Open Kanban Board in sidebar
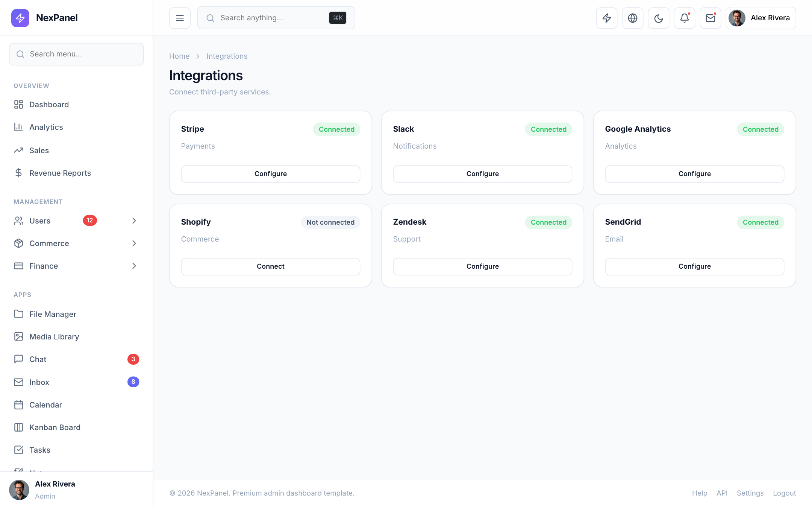This screenshot has height=508, width=812. click(76, 427)
